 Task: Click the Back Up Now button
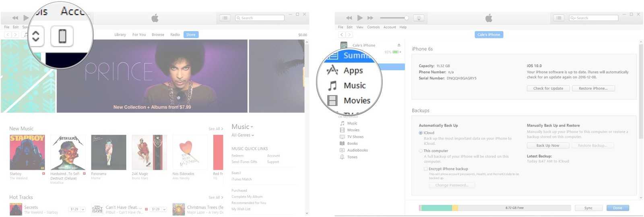547,146
